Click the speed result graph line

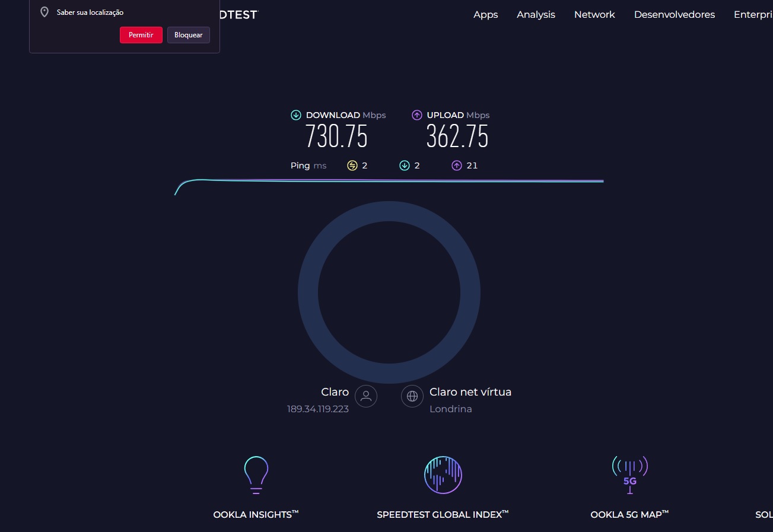click(389, 180)
